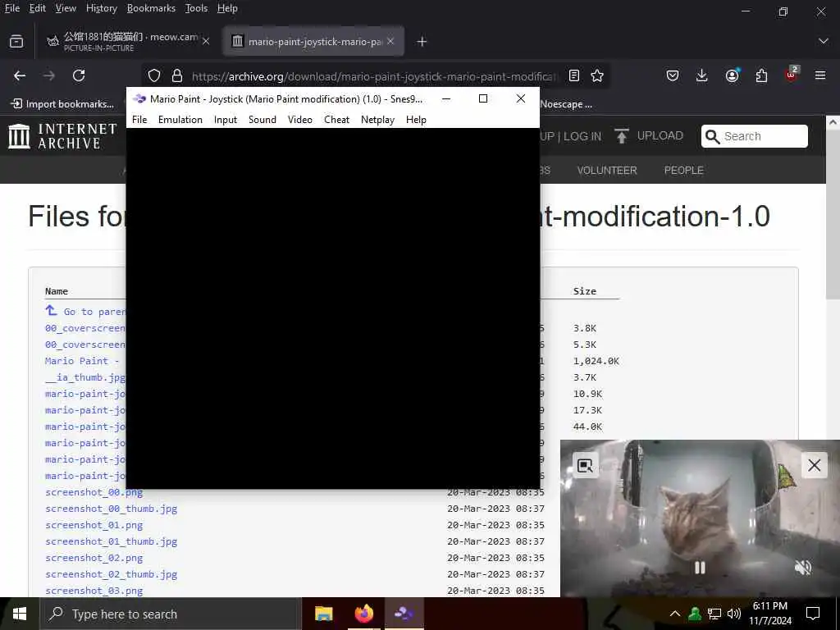Open the VOLUNTEER link
Image resolution: width=840 pixels, height=630 pixels.
[x=607, y=171]
